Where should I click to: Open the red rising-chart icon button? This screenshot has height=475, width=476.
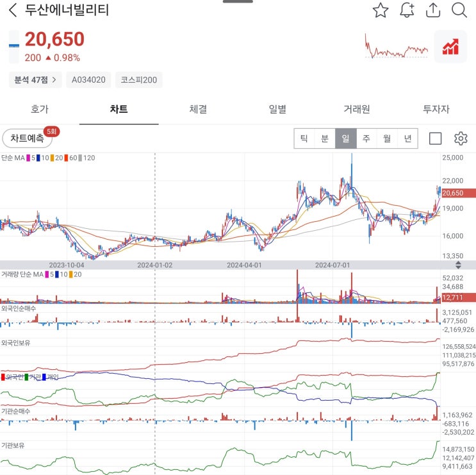(450, 46)
